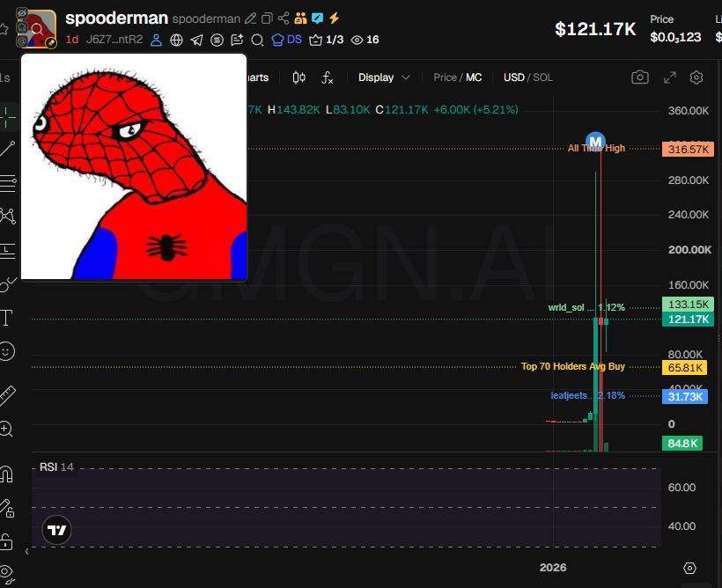This screenshot has height=588, width=722.
Task: Click the magnifier search icon after the sparkle comment icon
Action: coord(257,40)
